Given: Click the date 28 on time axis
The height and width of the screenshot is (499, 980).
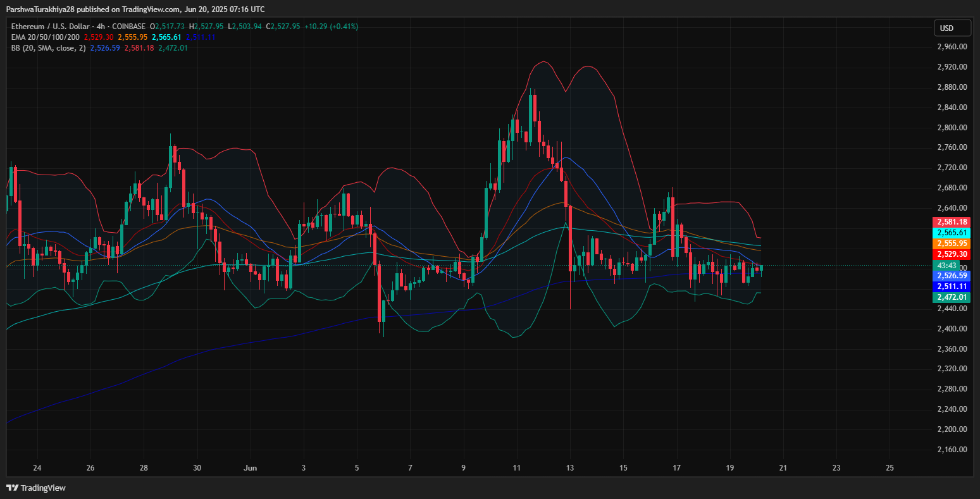Looking at the screenshot, I should (x=144, y=468).
